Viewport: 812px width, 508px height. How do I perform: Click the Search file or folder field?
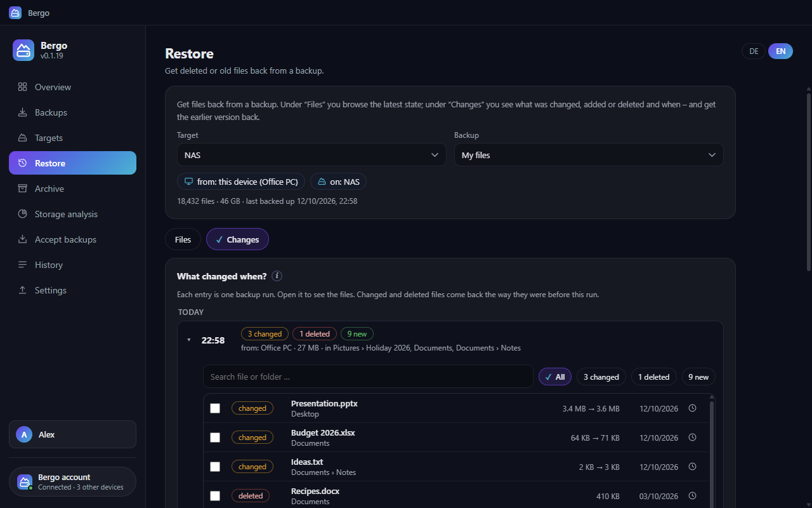368,377
